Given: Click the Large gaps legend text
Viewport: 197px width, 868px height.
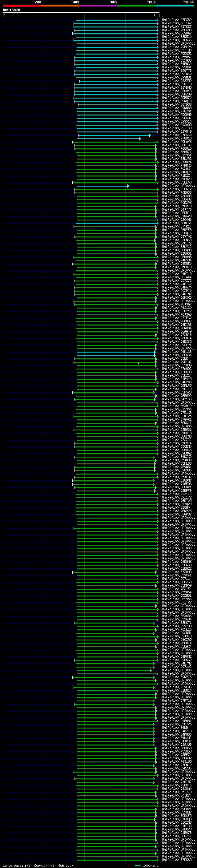Looking at the screenshot, I should tap(37, 866).
